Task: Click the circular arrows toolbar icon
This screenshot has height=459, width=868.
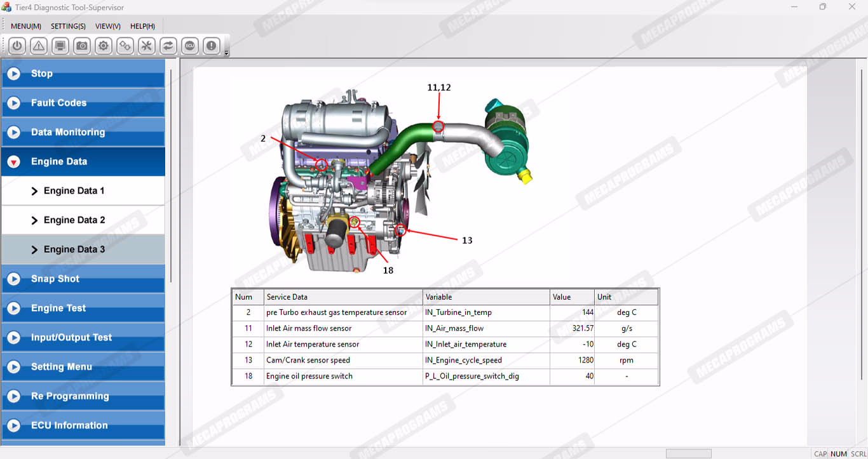Action: pyautogui.click(x=168, y=46)
